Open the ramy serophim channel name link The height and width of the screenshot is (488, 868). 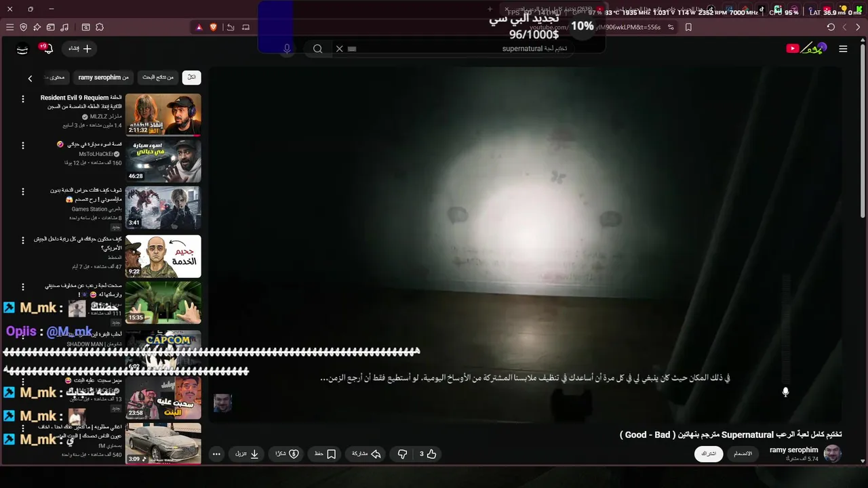793,450
